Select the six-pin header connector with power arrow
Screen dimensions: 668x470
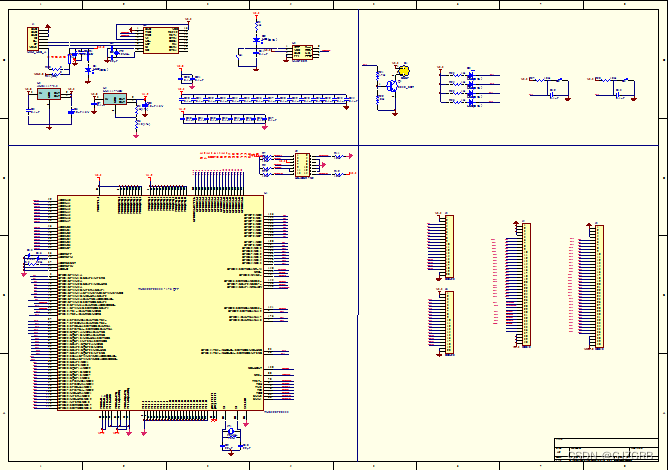point(33,39)
